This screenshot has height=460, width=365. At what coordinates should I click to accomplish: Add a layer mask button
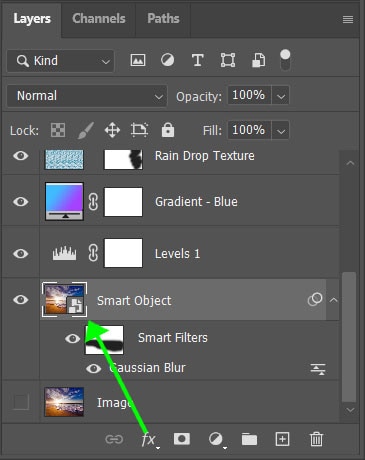coord(182,439)
